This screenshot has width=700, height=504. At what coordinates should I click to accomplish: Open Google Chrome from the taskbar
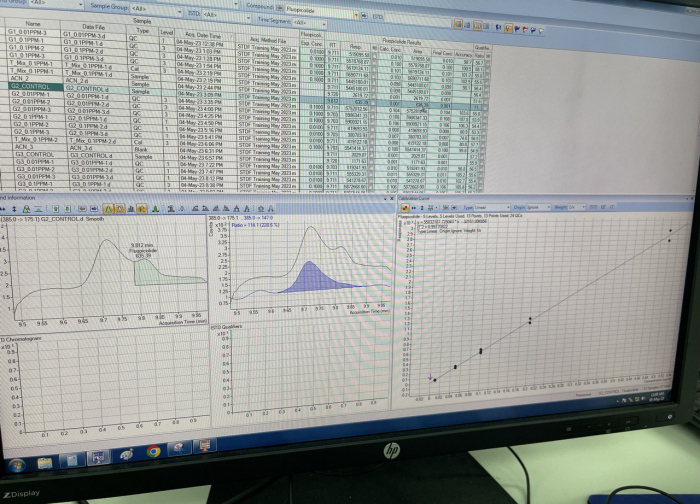(153, 451)
